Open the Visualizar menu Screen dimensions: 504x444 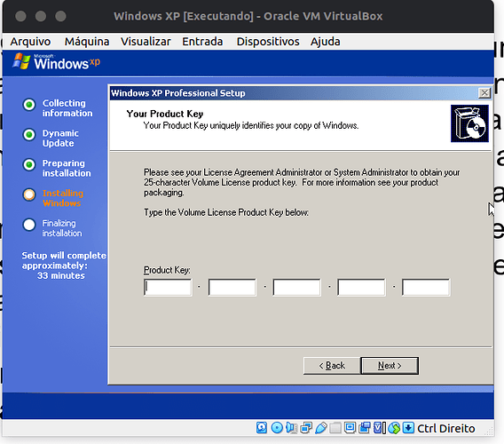pyautogui.click(x=146, y=42)
